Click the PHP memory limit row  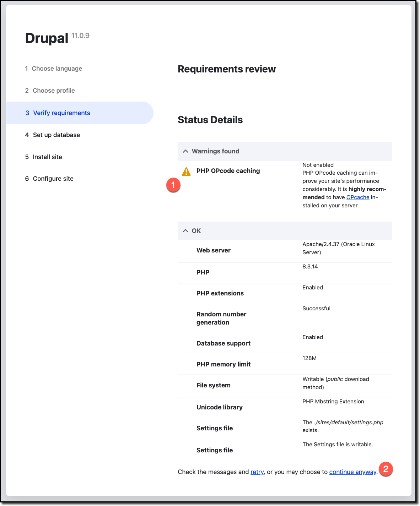[x=224, y=364]
